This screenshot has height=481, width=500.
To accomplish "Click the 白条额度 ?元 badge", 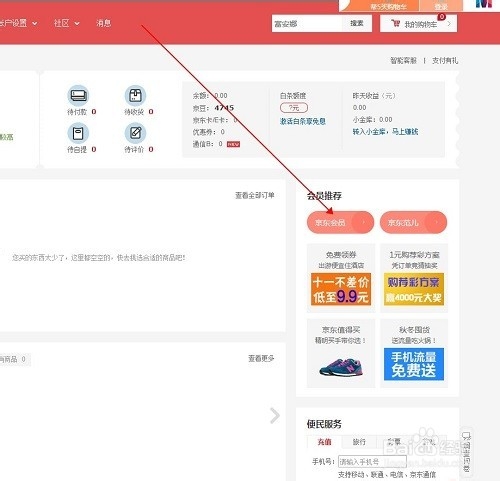I will [294, 108].
